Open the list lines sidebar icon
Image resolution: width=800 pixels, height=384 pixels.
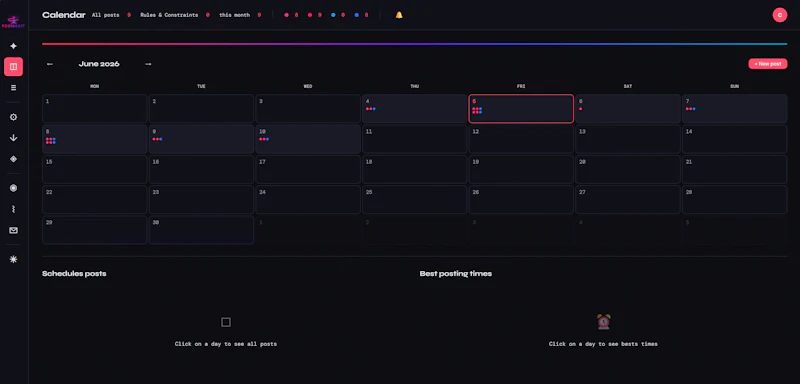(13, 88)
